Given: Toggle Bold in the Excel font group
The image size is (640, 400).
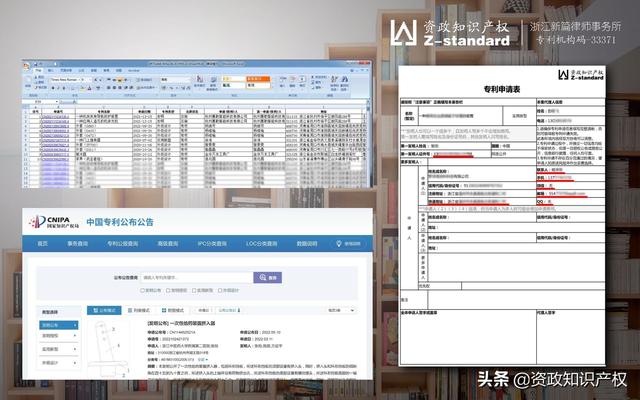Looking at the screenshot, I should tap(53, 88).
